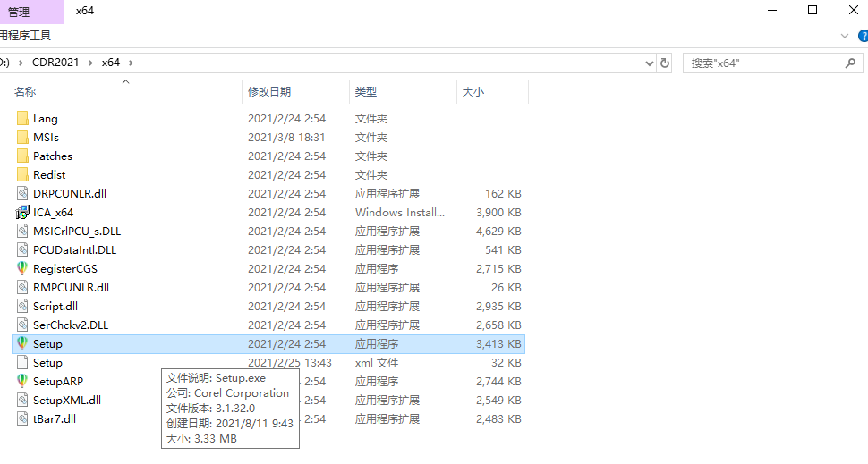Click the 3,900 KB size cell
Image resolution: width=868 pixels, height=464 pixels.
[x=498, y=213]
